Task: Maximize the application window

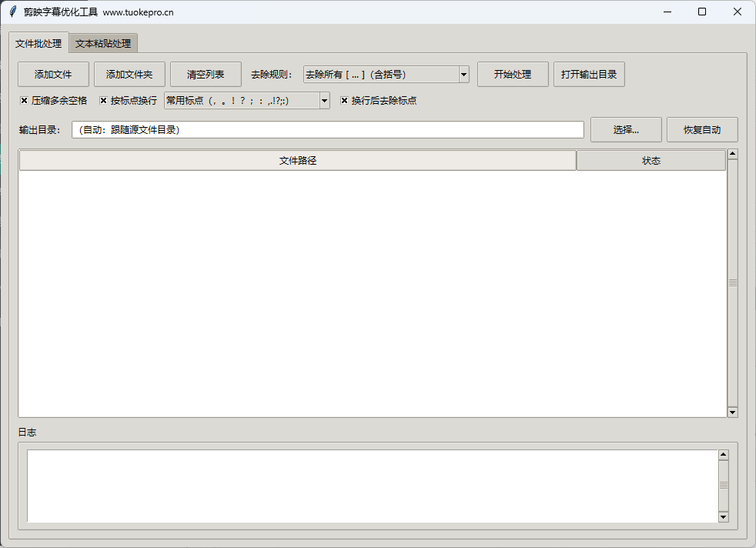Action: tap(701, 12)
